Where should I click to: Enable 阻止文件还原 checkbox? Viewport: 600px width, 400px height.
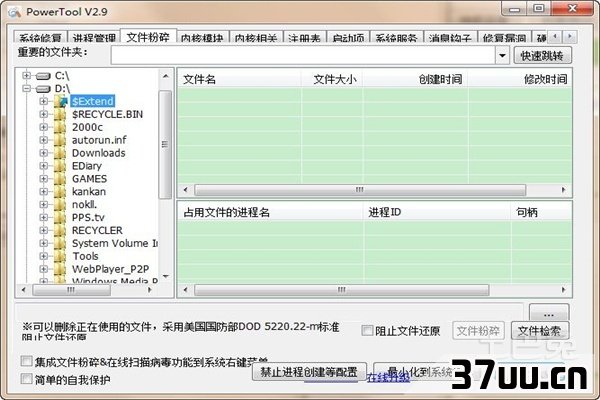367,330
